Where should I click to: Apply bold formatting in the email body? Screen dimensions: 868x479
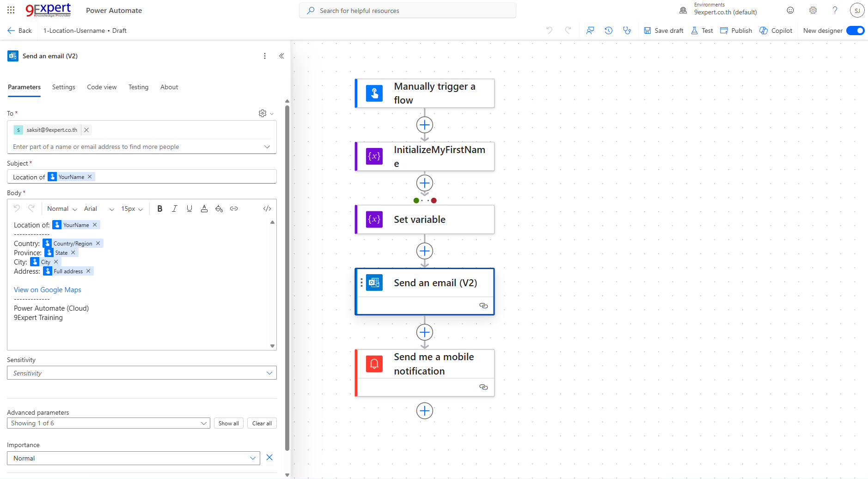(159, 209)
